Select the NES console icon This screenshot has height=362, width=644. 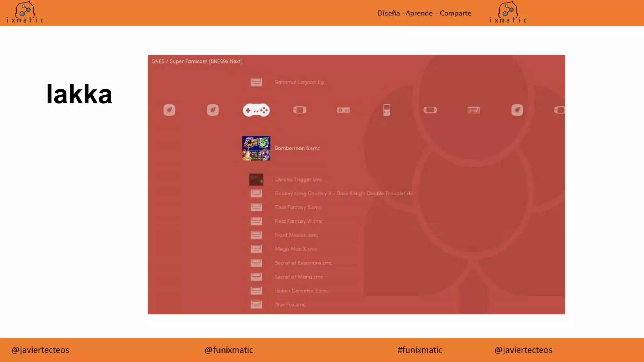click(x=343, y=110)
